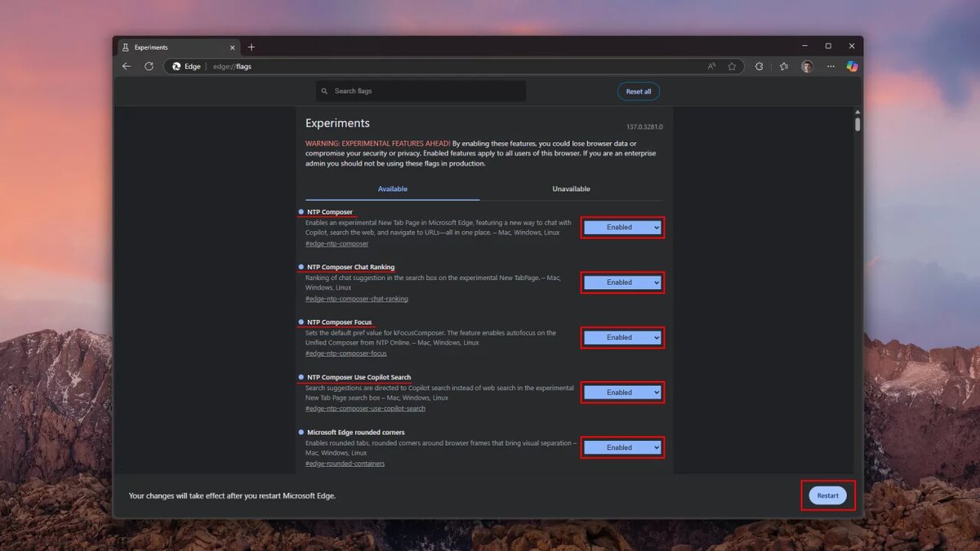This screenshot has width=980, height=551.
Task: Open the Extensions icon in the toolbar
Action: pyautogui.click(x=759, y=66)
